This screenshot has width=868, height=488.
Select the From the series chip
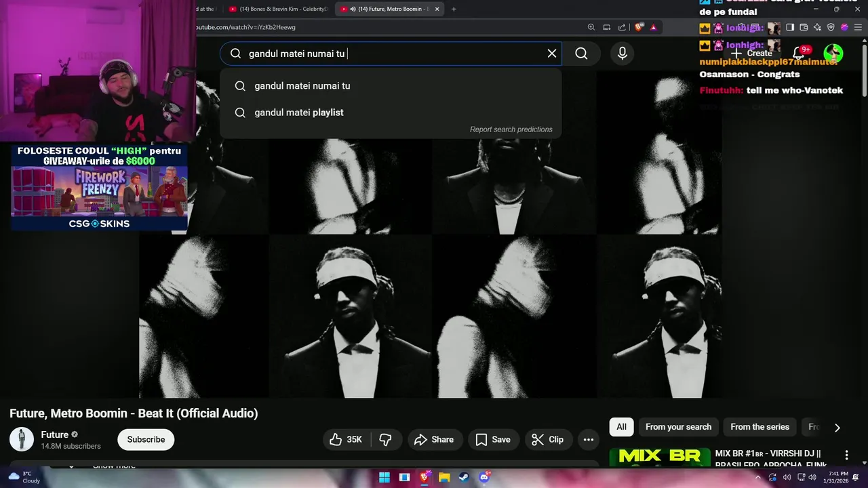pyautogui.click(x=759, y=427)
